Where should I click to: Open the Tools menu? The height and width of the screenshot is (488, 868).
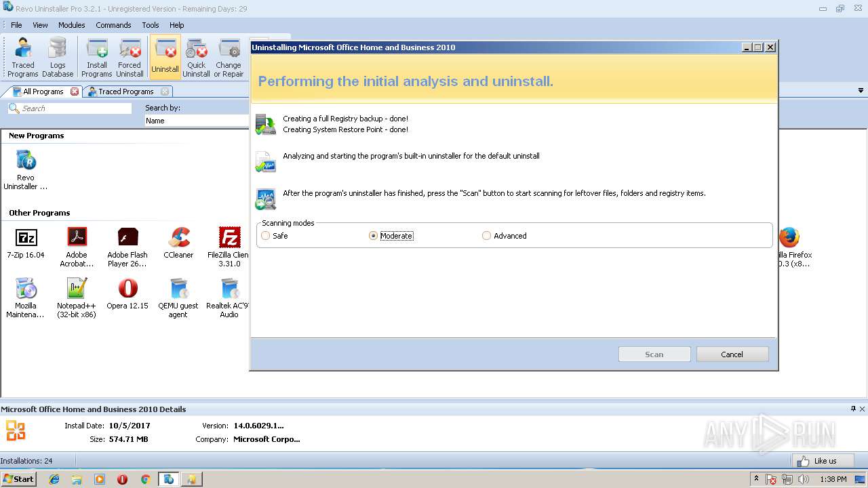(151, 25)
